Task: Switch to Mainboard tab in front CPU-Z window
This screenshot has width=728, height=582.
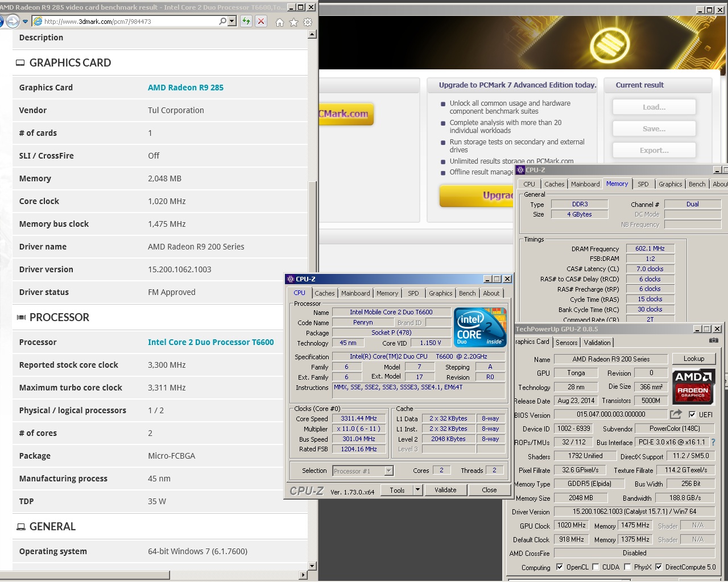Action: (x=355, y=293)
